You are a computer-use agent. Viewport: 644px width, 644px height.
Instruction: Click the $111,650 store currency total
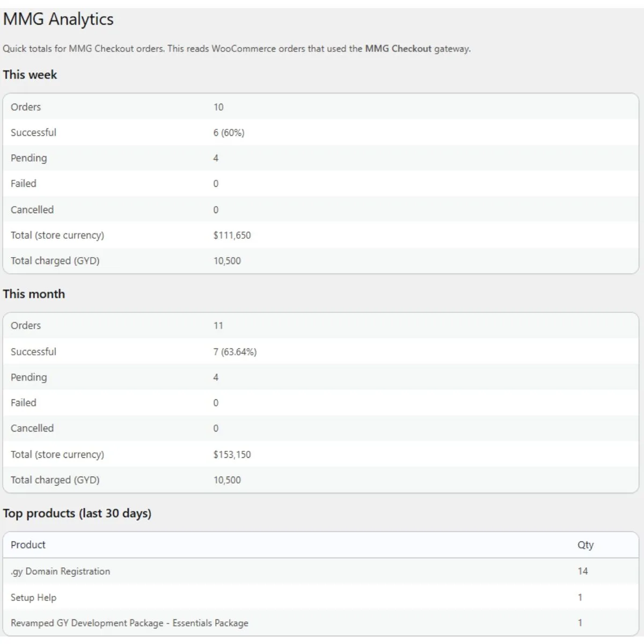[232, 235]
